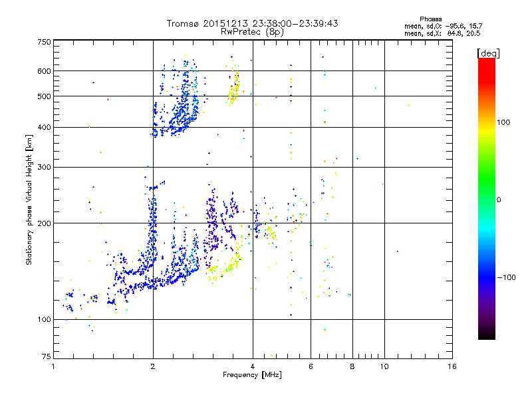The image size is (532, 399).
Task: Click the y-axis tick label '600'
Action: [x=44, y=71]
